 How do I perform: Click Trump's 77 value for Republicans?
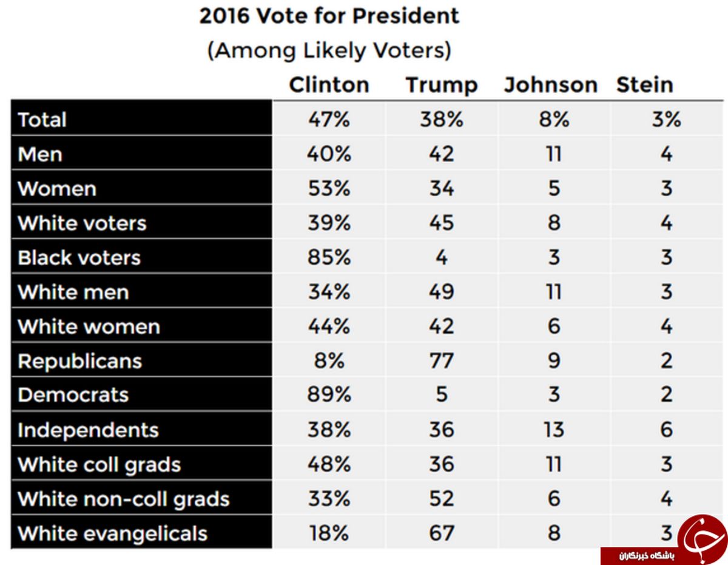[441, 361]
